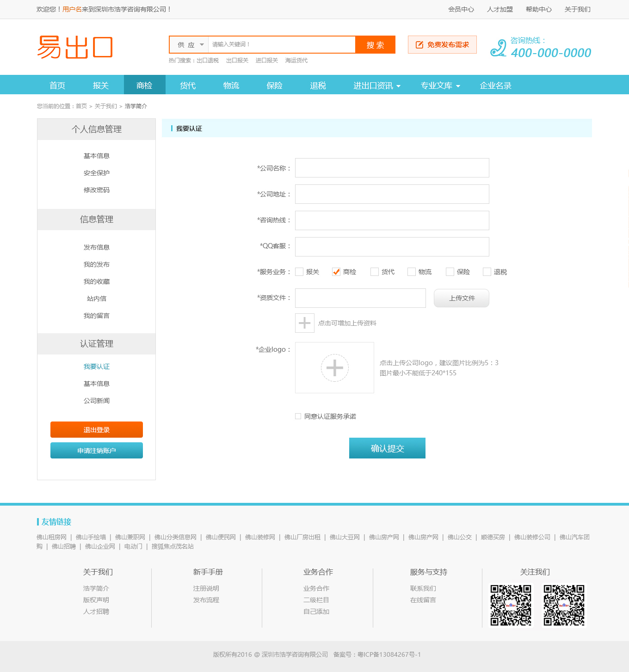Open sidebar 我的留言 item
The height and width of the screenshot is (672, 629).
pyautogui.click(x=97, y=316)
